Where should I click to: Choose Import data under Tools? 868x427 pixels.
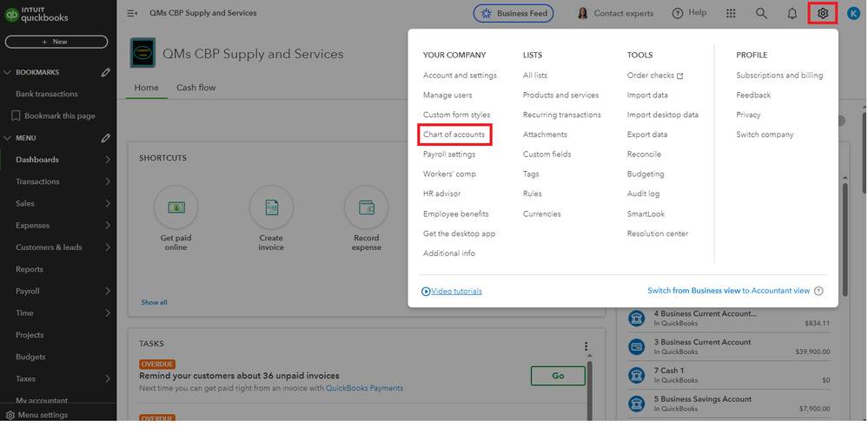(647, 95)
